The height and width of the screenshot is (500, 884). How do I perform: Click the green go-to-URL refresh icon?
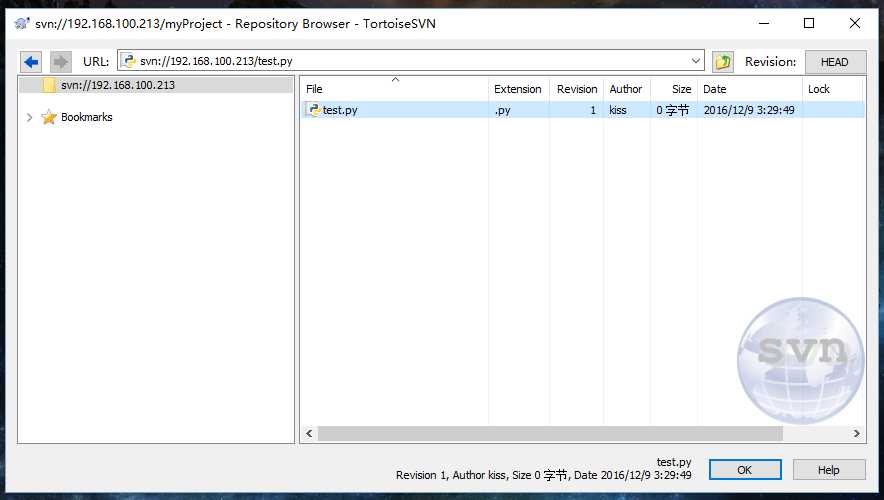[x=723, y=61]
